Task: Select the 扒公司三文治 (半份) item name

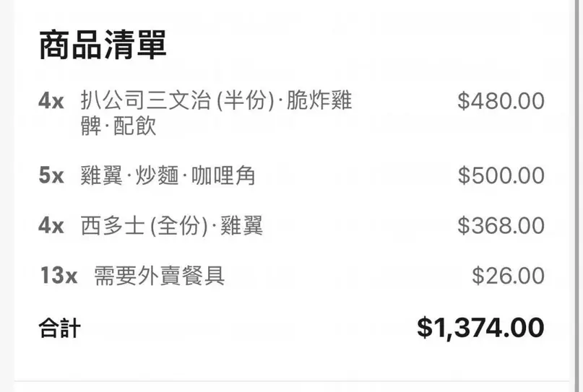Action: point(177,100)
